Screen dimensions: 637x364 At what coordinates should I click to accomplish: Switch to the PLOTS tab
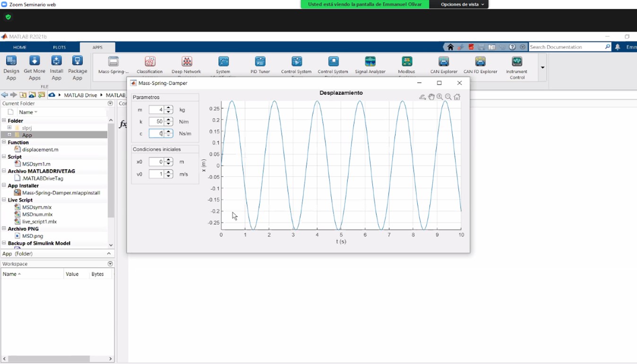[60, 47]
